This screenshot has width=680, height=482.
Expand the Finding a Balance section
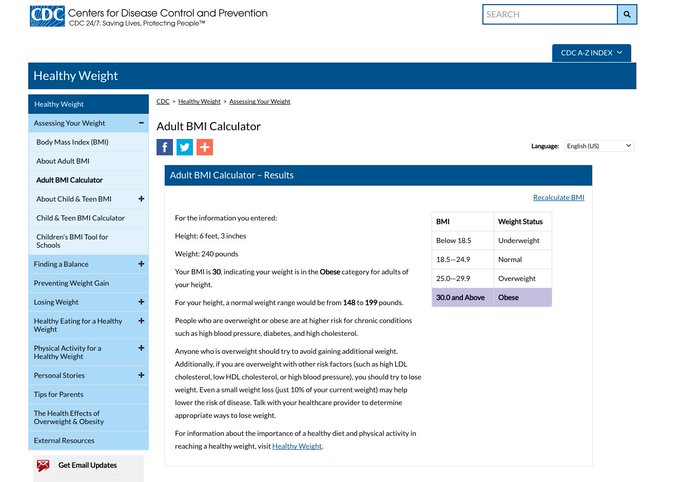[x=141, y=264]
